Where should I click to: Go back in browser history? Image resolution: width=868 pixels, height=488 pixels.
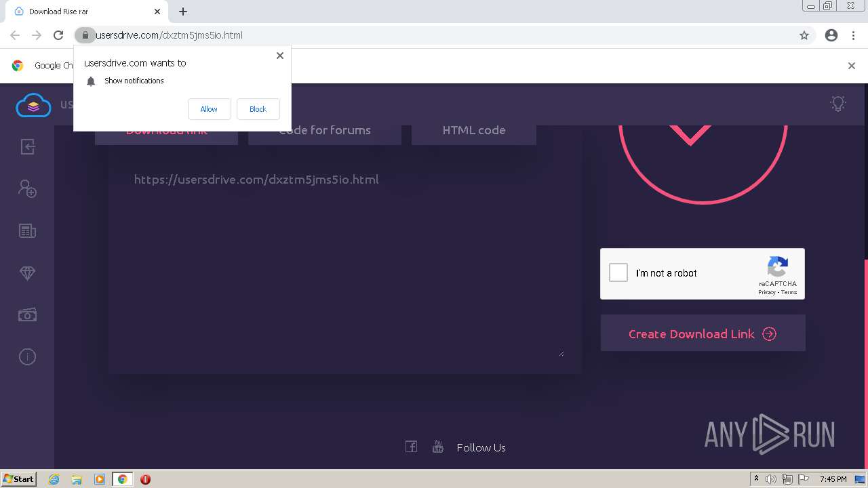click(15, 35)
